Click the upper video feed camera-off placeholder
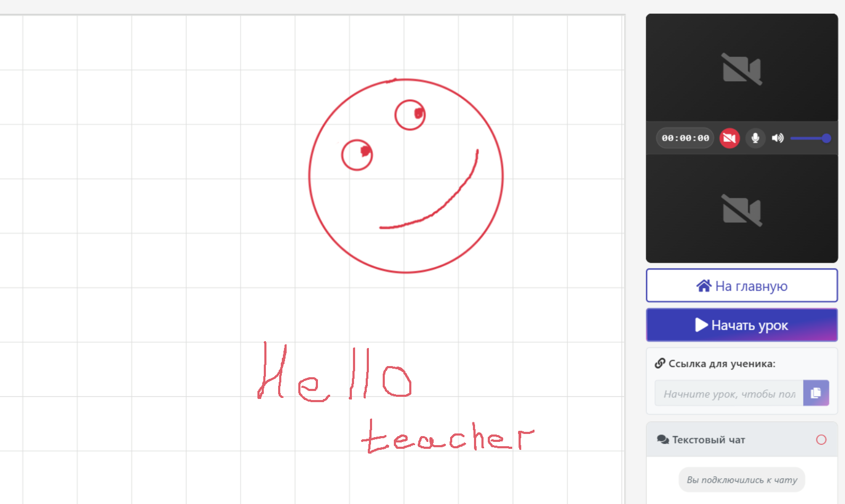This screenshot has height=504, width=845. [x=742, y=69]
